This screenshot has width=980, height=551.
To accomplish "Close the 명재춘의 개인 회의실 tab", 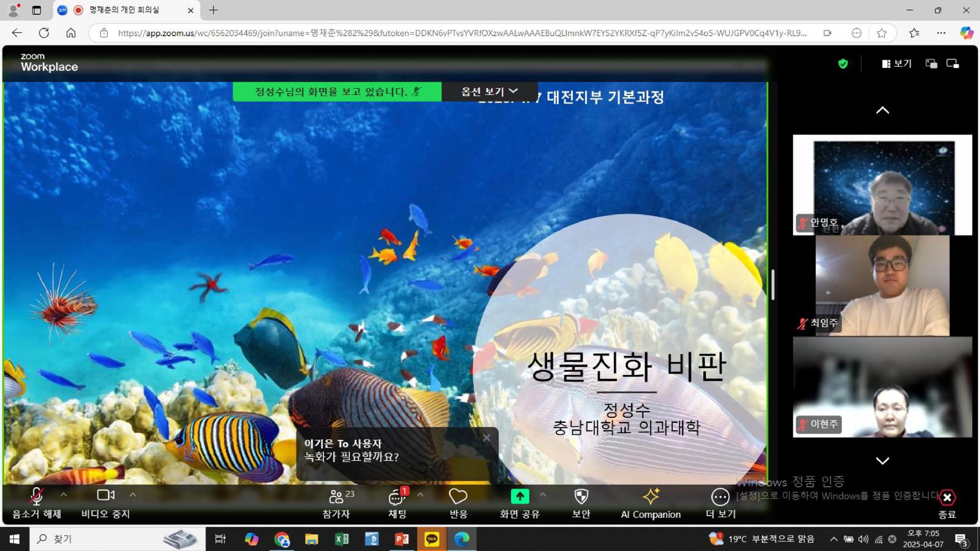I will pyautogui.click(x=190, y=10).
